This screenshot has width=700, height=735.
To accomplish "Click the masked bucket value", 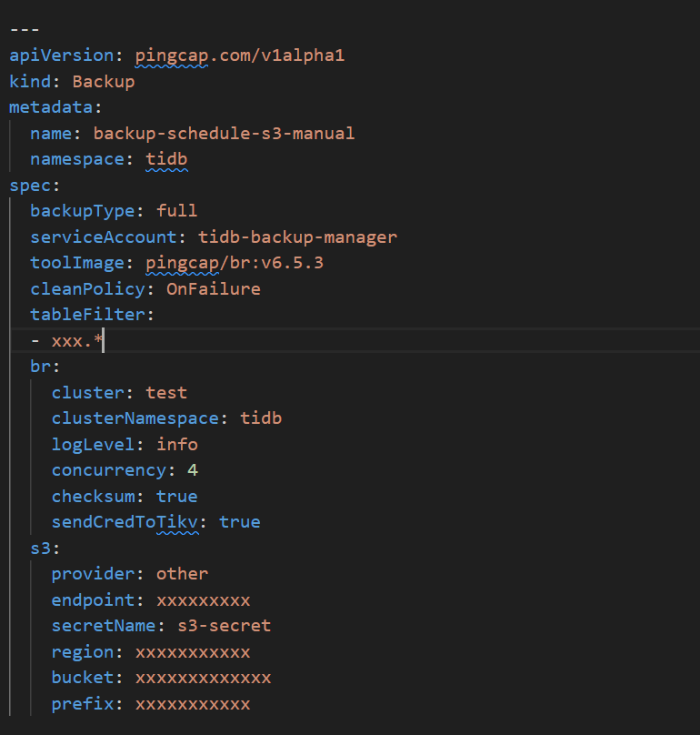I will (204, 678).
